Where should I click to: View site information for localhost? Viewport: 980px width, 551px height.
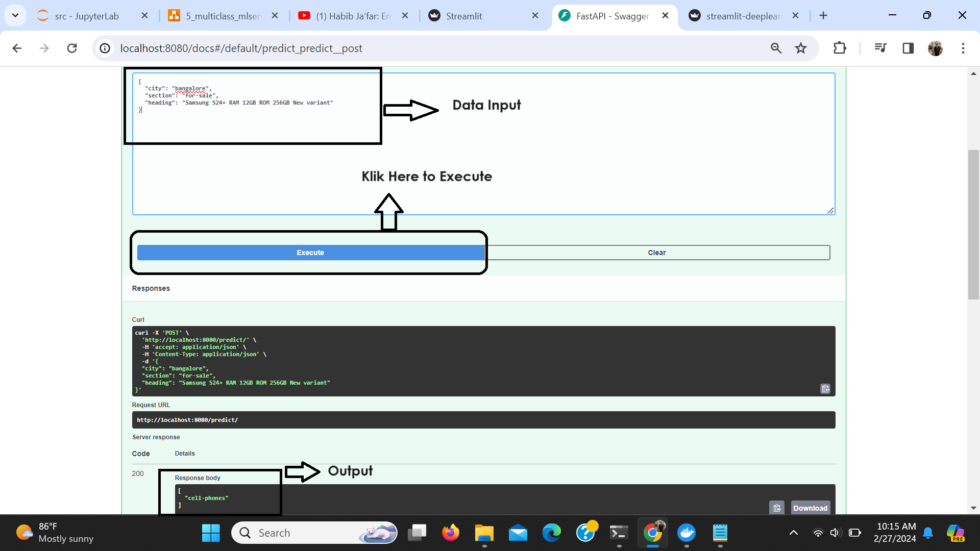(x=105, y=48)
